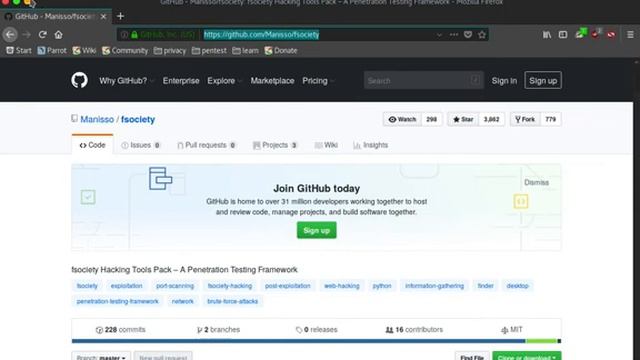Screen dimensions: 640x360
Task: Click the repository language breakdown bar
Action: pyautogui.click(x=316, y=341)
